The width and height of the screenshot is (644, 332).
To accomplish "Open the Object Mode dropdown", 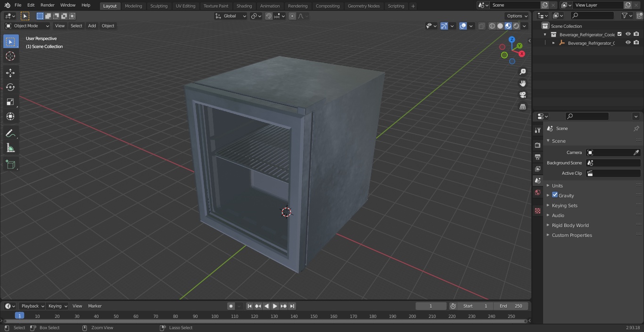I will point(27,26).
